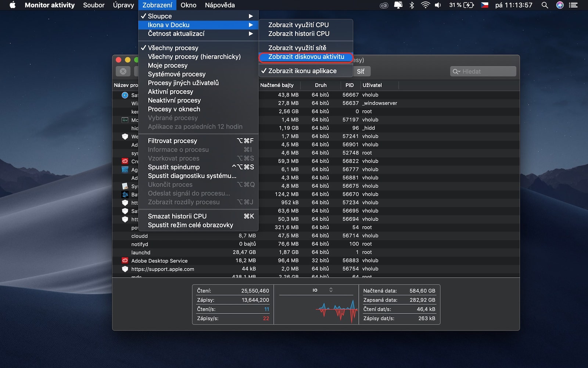Image resolution: width=588 pixels, height=368 pixels.
Task: Click Activity Monitor icon in PID 57197 row
Action: [x=125, y=120]
